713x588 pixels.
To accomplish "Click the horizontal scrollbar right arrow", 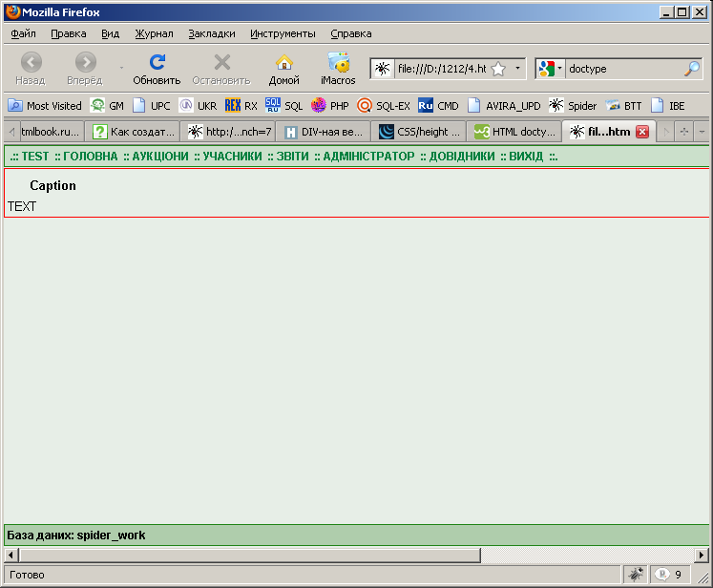I will point(702,555).
